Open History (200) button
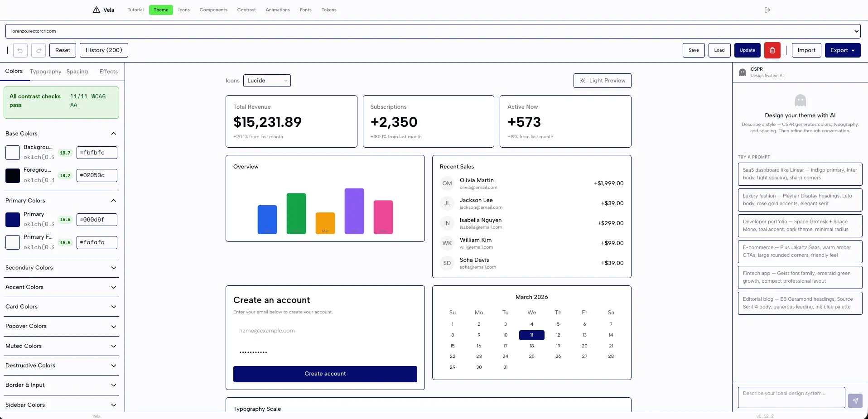 (x=104, y=50)
